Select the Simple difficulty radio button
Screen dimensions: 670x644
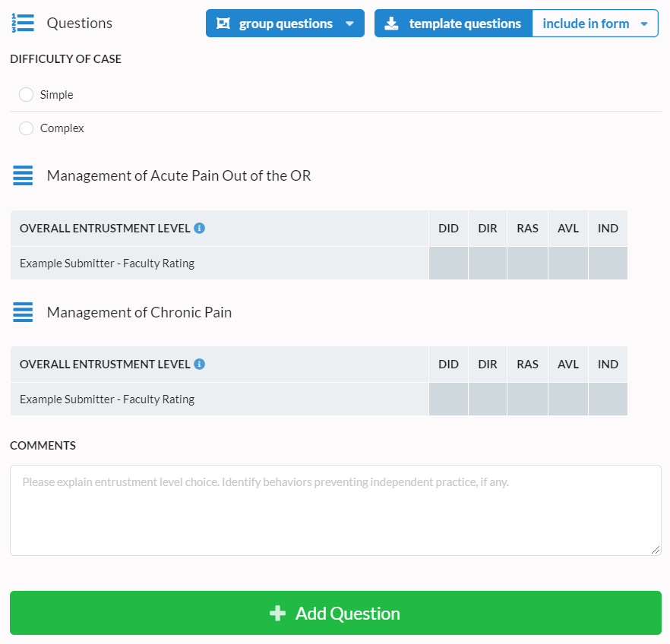[x=26, y=95]
